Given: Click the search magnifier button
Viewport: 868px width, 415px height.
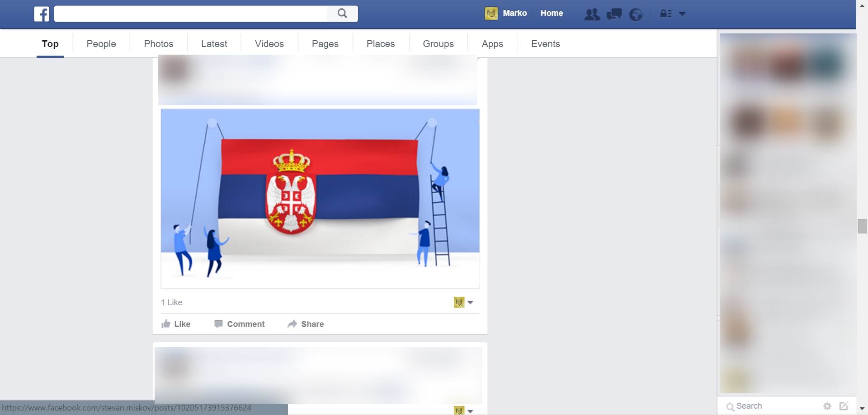Looking at the screenshot, I should point(342,14).
